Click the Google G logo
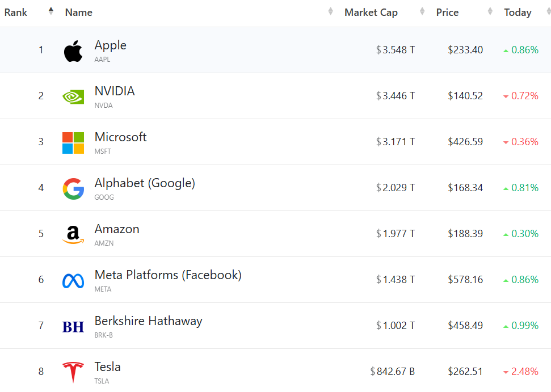Viewport: 551px width, 392px height. [x=73, y=189]
